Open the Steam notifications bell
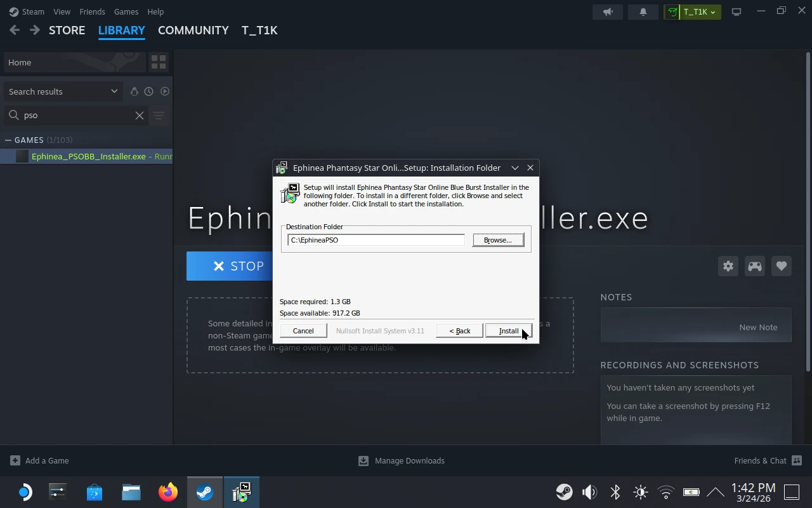 click(643, 11)
